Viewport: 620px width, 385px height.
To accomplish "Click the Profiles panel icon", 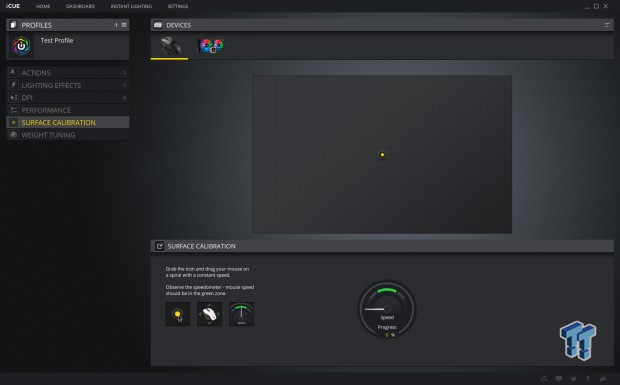I will tap(13, 25).
